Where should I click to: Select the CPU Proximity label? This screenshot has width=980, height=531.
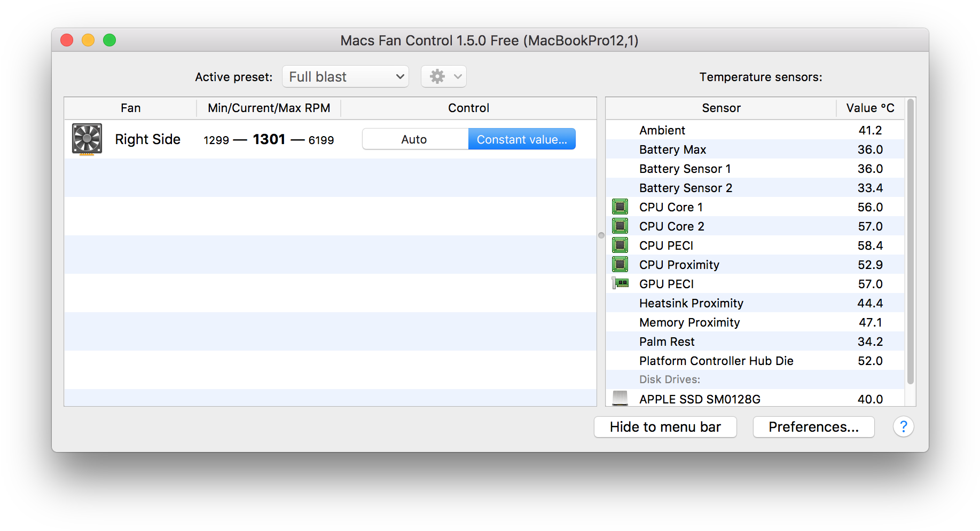[x=679, y=265]
